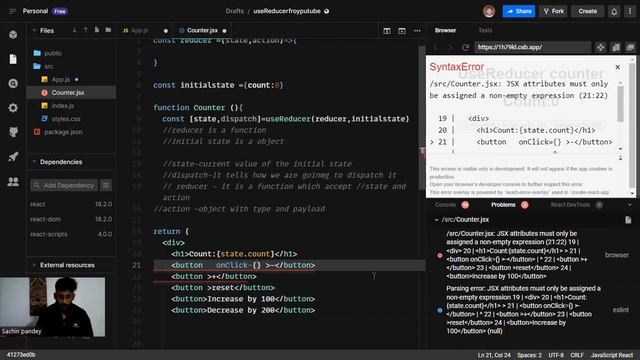Open the Deployment rocket icon
The height and width of the screenshot is (360, 640).
[x=13, y=157]
